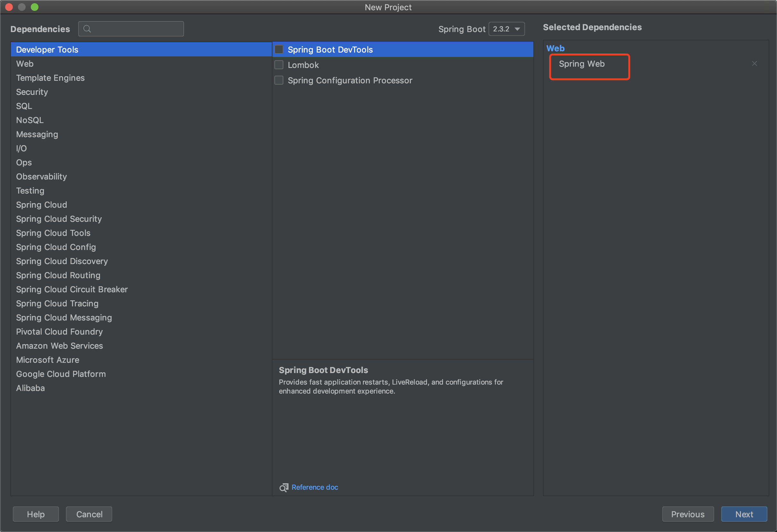
Task: Select the Amazon Web Services category
Action: [141, 345]
